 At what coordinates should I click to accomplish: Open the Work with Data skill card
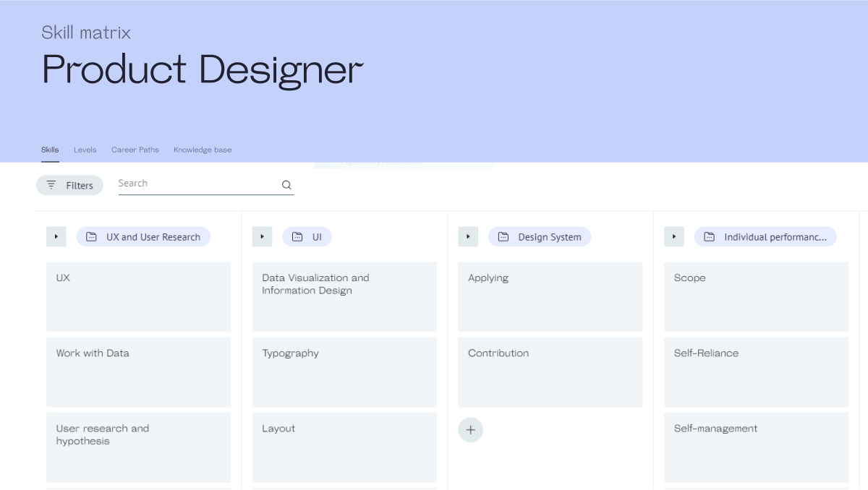tap(138, 372)
